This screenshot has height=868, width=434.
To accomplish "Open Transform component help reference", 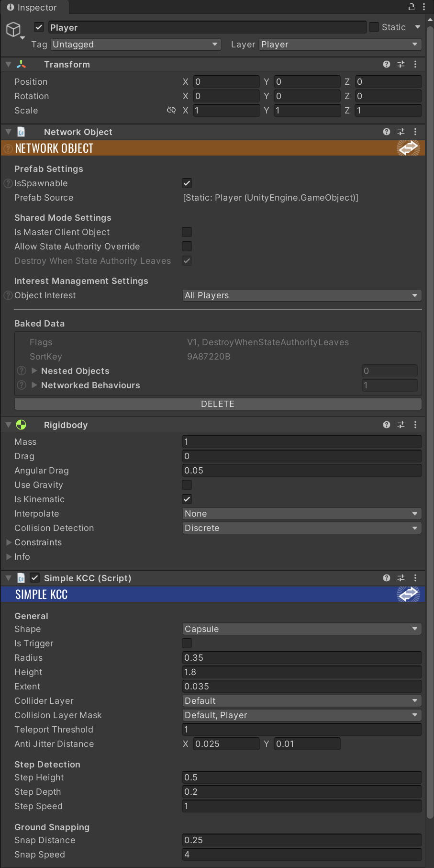I will (387, 64).
